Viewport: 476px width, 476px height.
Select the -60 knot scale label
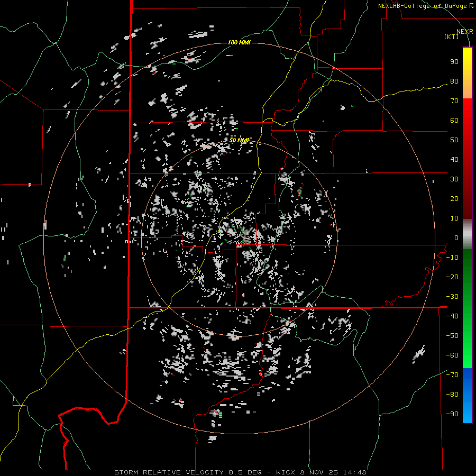(452, 355)
